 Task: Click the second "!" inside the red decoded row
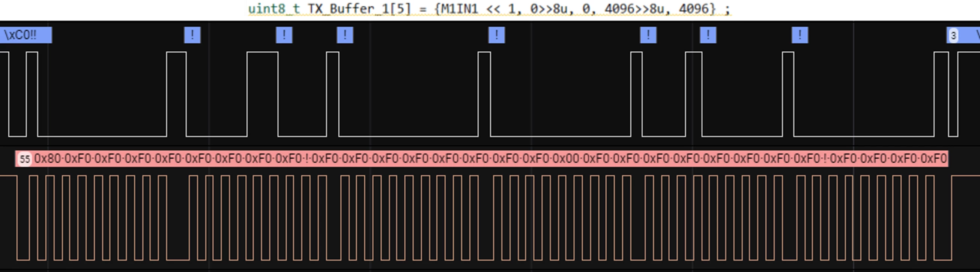[x=825, y=158]
